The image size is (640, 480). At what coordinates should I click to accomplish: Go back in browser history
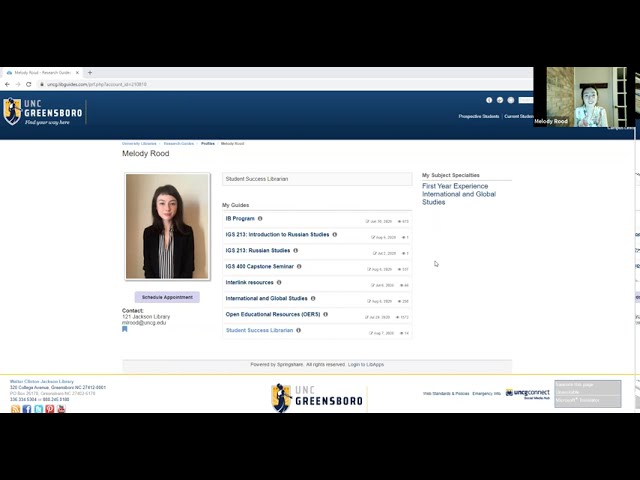click(x=7, y=84)
